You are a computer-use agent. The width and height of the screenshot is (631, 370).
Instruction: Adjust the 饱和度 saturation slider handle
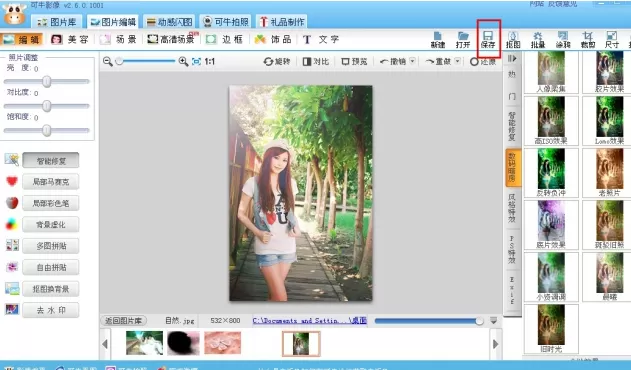[x=47, y=130]
